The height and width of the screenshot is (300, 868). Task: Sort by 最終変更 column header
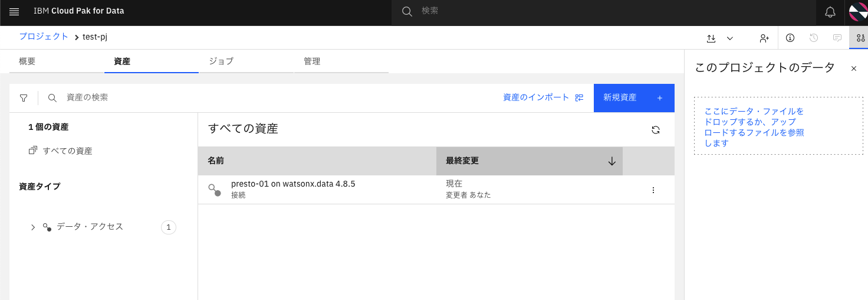point(530,161)
